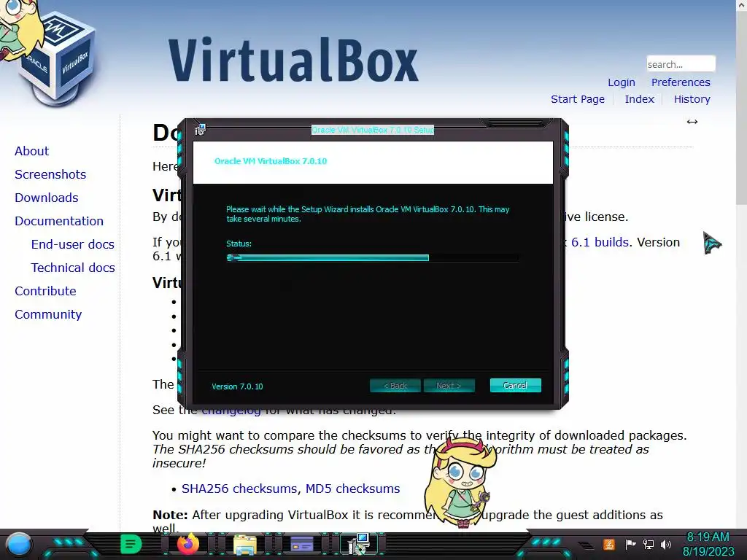Screen dimensions: 747x560
Task: Open File Explorer from the taskbar
Action: (x=245, y=544)
